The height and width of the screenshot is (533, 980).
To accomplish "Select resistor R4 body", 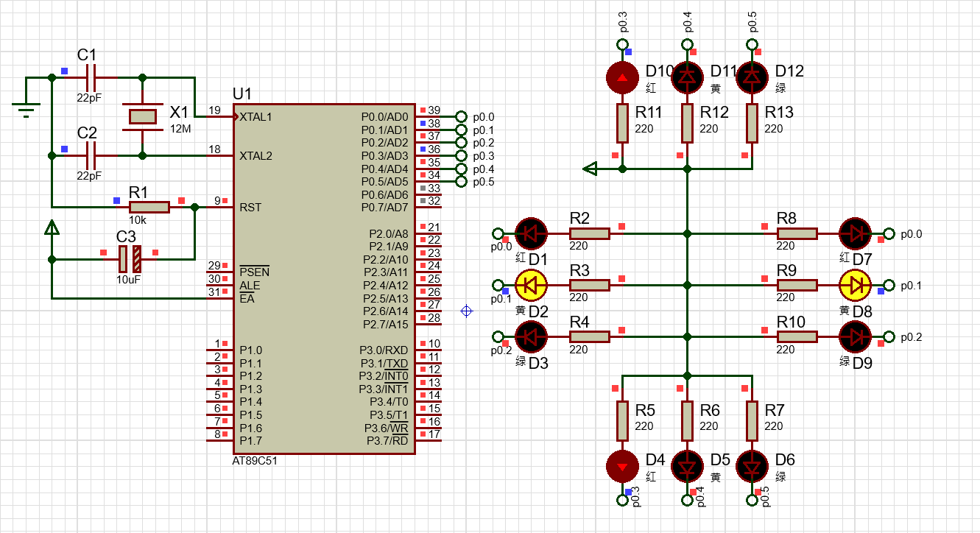I will click(590, 336).
